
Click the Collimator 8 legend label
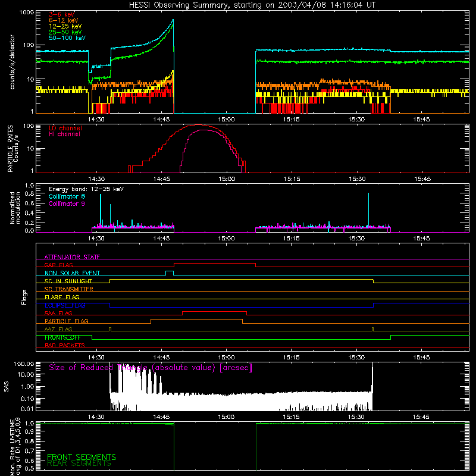[x=67, y=196]
